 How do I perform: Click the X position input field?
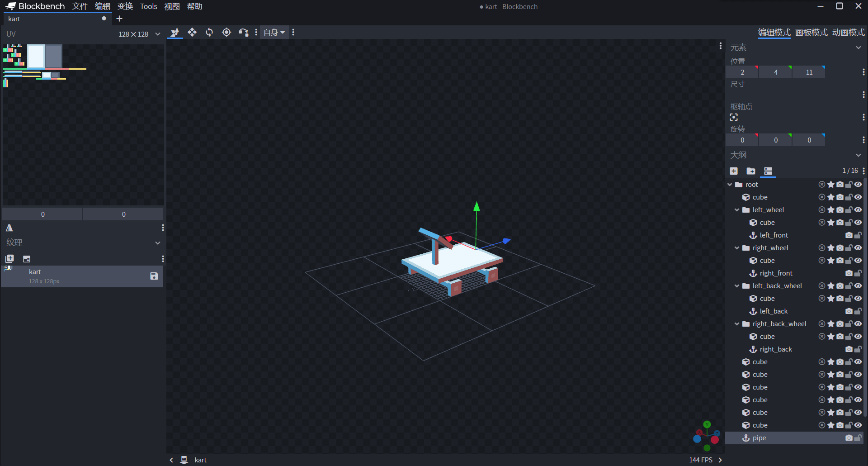pyautogui.click(x=742, y=72)
